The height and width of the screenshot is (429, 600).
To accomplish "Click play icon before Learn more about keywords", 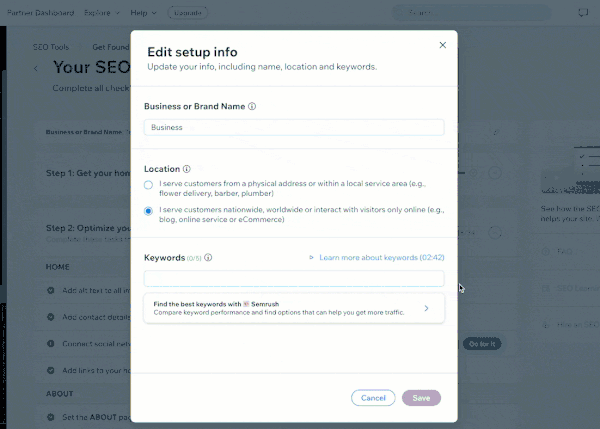I will tap(311, 258).
